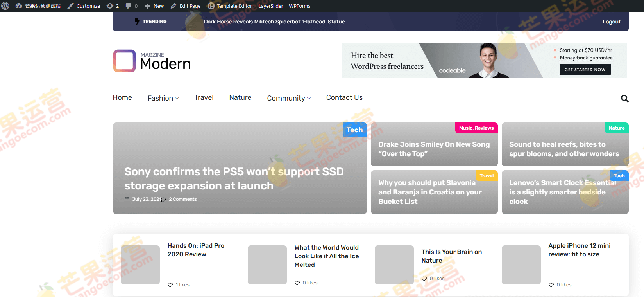Click the TRENDING label
This screenshot has height=297, width=644.
[x=154, y=22]
